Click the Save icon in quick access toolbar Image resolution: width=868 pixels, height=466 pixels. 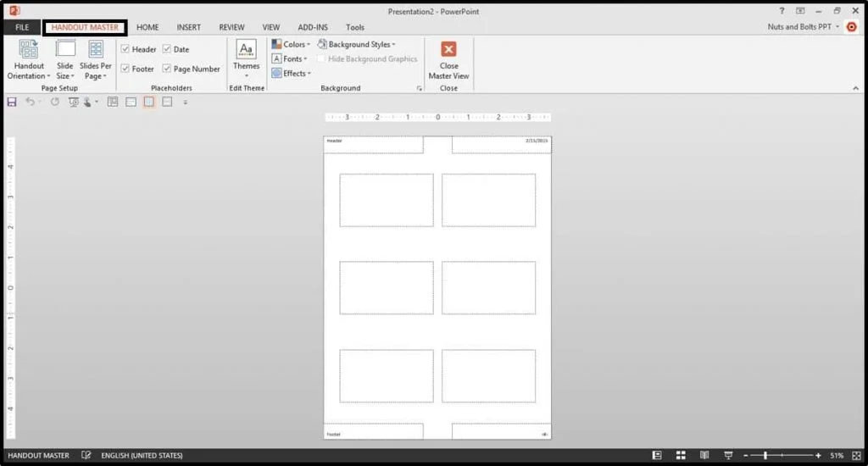(12, 102)
